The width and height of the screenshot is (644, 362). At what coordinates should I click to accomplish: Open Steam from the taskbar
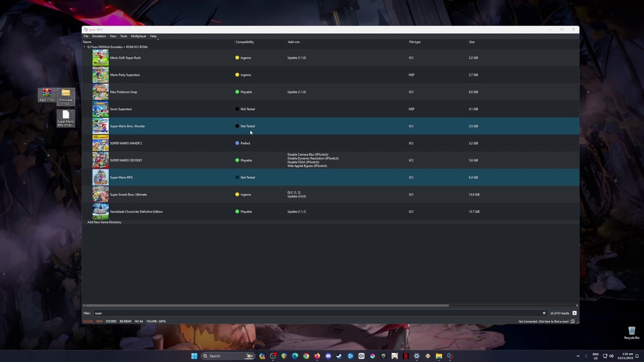coord(339,356)
